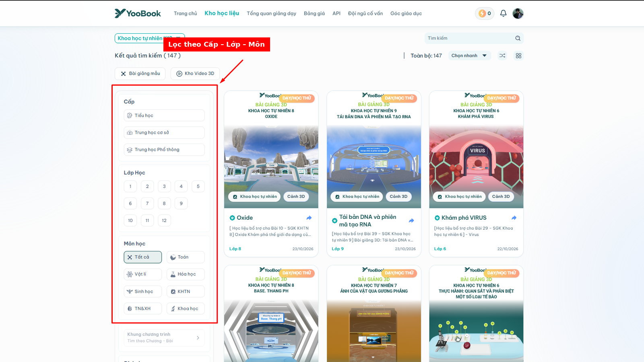Screen dimensions: 644x362
Task: Open Bảng giá page
Action: tap(314, 13)
